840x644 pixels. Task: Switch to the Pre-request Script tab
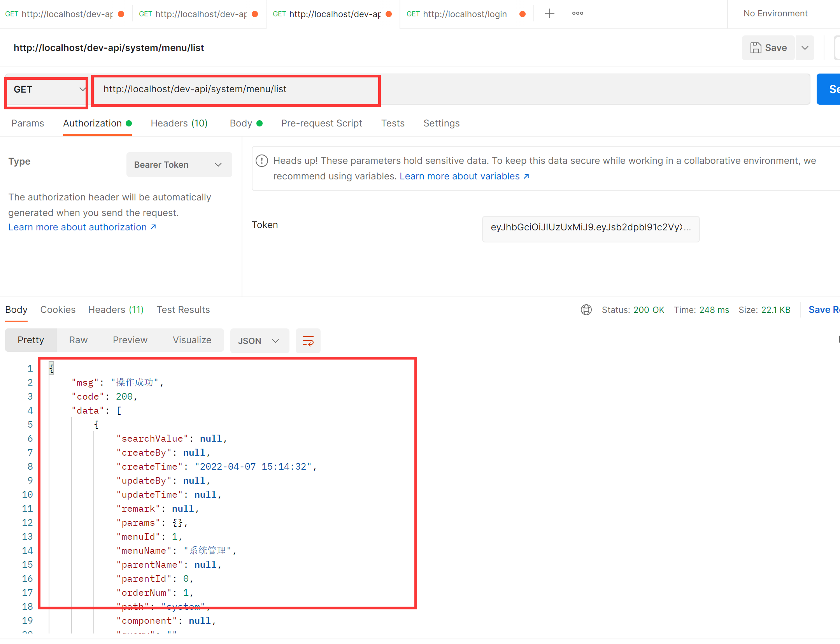tap(321, 123)
